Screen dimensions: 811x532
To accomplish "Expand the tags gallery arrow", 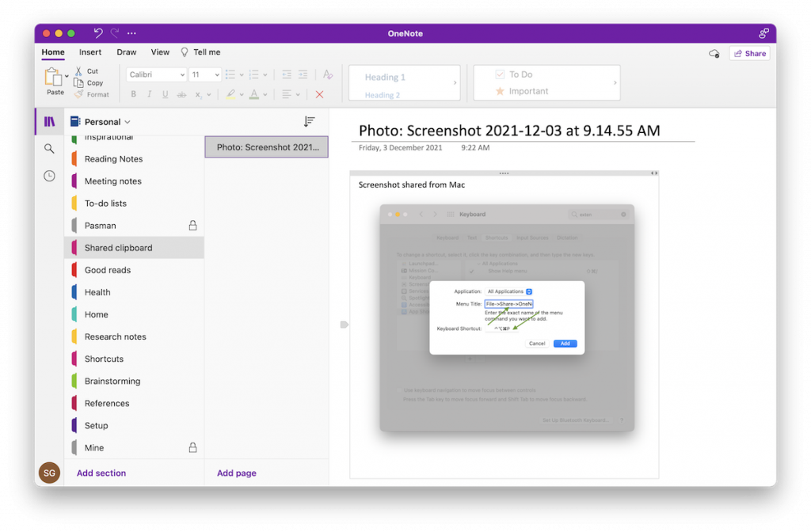I will (x=615, y=82).
